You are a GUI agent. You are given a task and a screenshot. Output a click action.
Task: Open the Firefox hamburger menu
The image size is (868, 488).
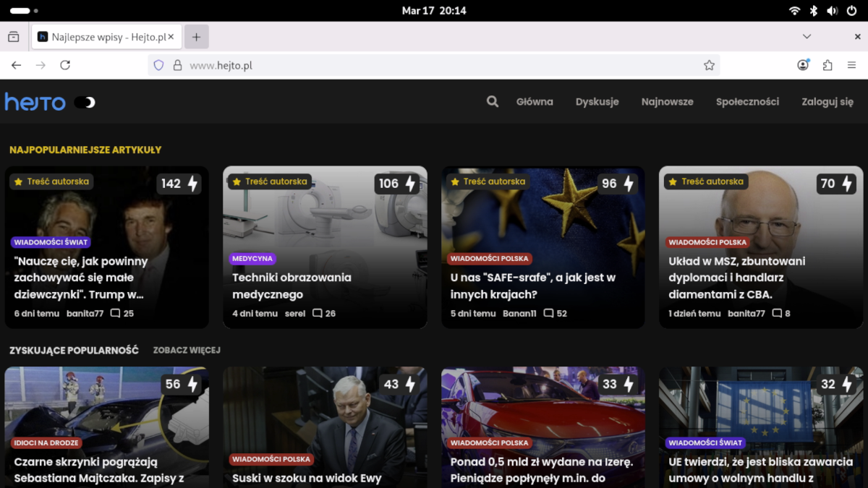[x=851, y=65]
